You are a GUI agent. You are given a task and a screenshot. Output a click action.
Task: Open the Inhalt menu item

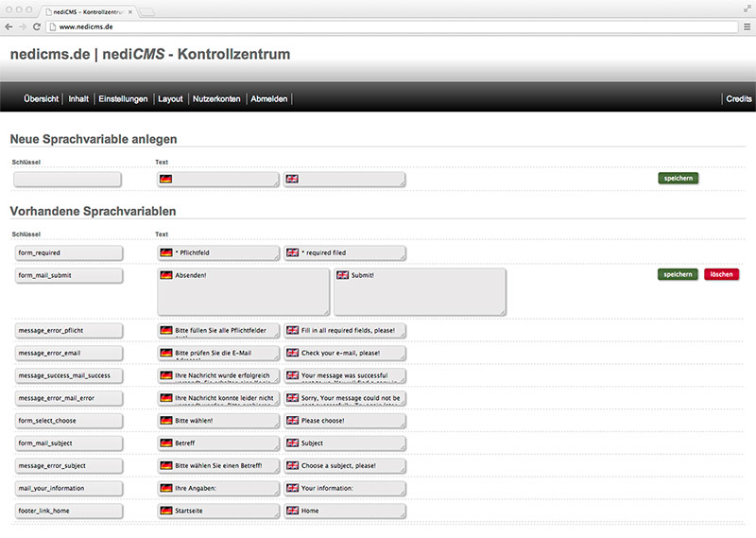coord(78,99)
